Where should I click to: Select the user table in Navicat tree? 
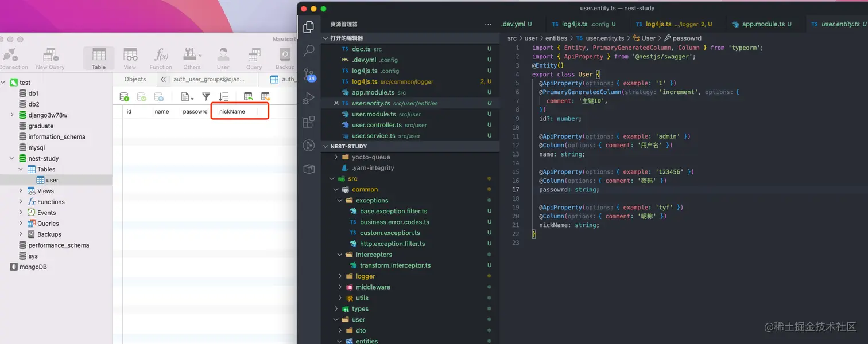[52, 180]
